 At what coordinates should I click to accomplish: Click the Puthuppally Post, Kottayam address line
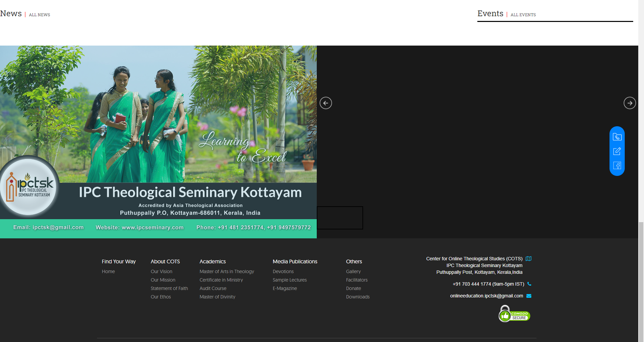[x=479, y=272]
